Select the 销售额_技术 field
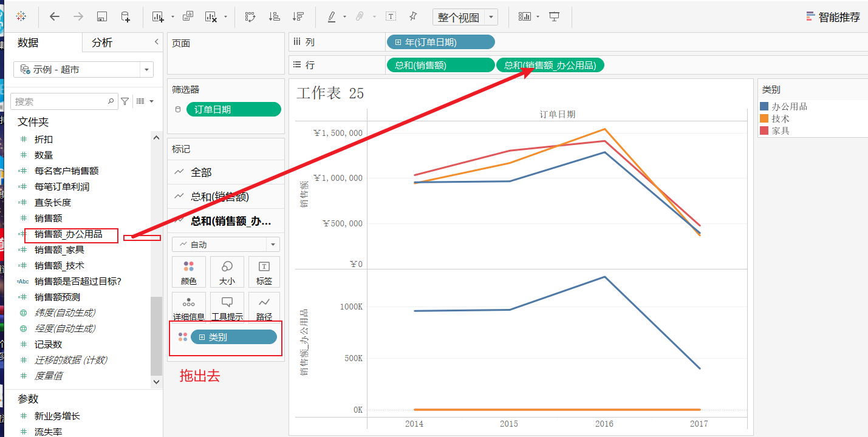Image resolution: width=868 pixels, height=437 pixels. point(60,266)
